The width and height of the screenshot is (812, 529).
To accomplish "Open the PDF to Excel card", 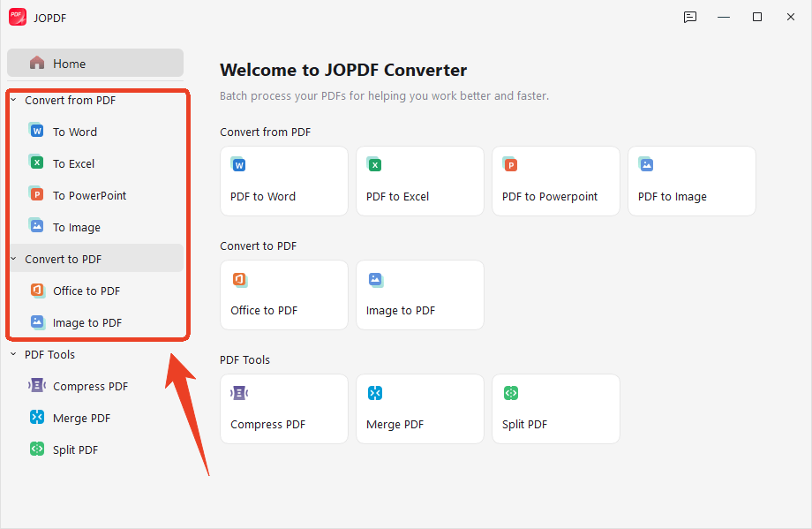I will 420,181.
